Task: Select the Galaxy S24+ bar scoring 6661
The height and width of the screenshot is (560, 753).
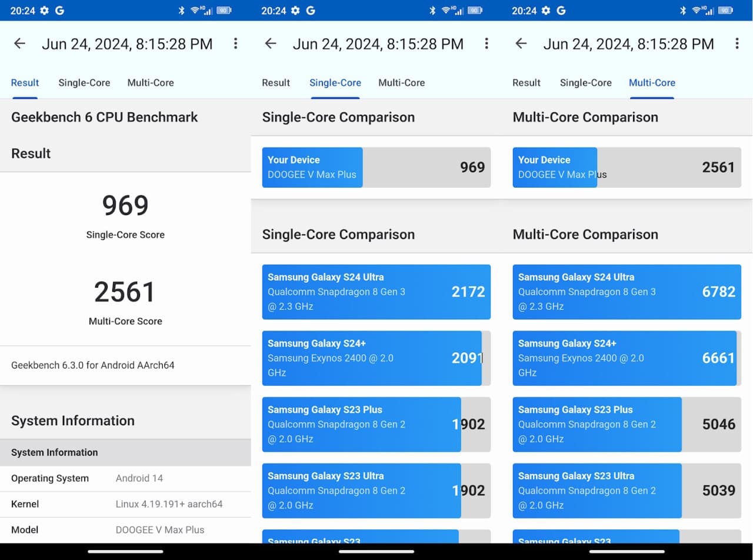Action: click(627, 358)
